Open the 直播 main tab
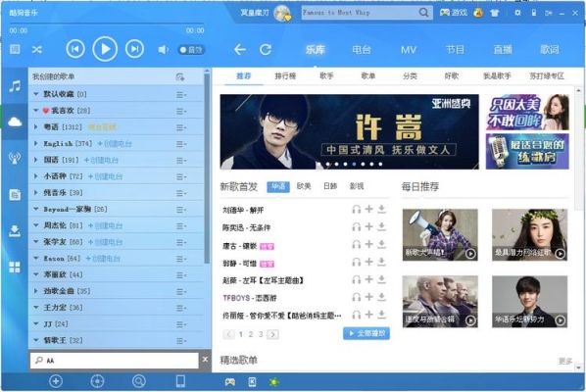 point(503,49)
